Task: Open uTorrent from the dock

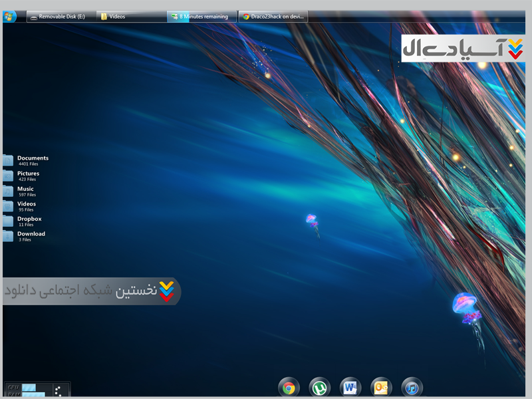Action: pyautogui.click(x=320, y=388)
